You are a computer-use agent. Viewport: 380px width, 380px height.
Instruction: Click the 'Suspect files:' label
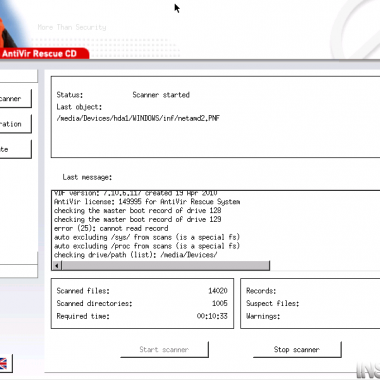click(x=273, y=303)
